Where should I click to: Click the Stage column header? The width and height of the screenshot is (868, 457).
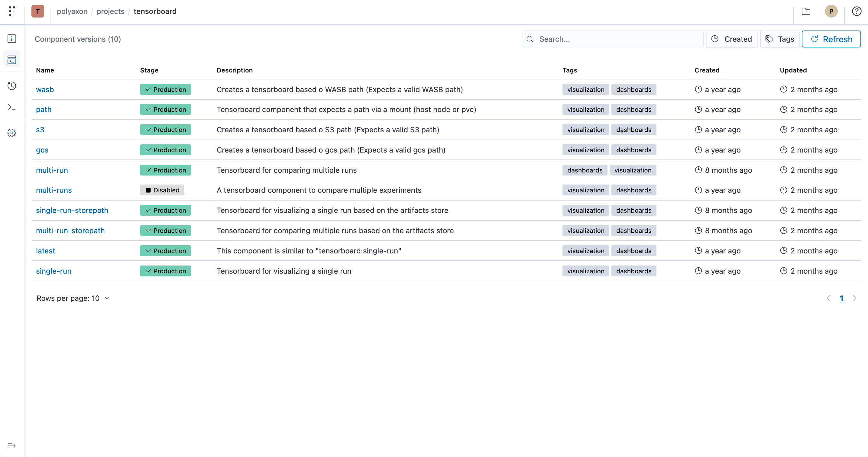click(149, 70)
